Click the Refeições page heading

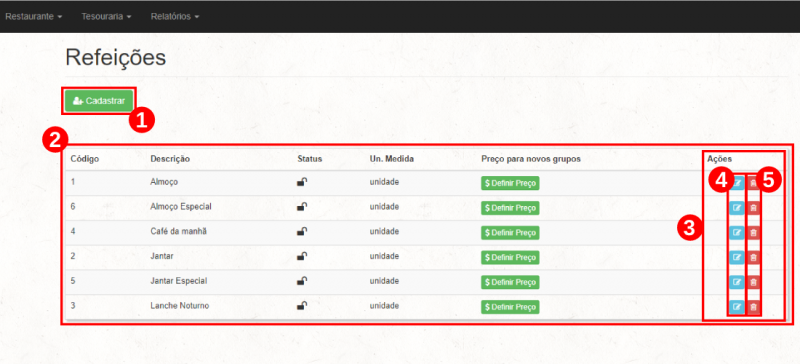click(116, 58)
